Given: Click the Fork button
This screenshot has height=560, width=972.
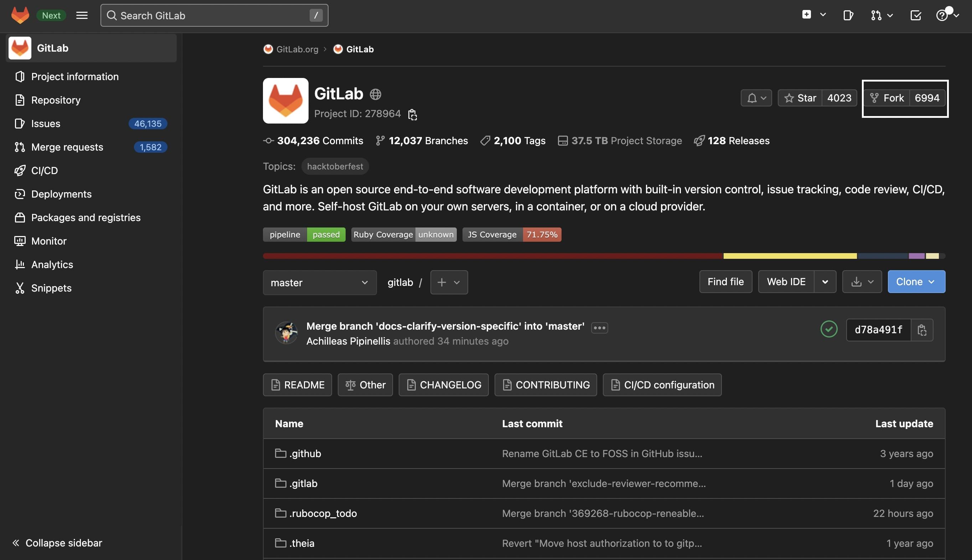Looking at the screenshot, I should pyautogui.click(x=887, y=98).
